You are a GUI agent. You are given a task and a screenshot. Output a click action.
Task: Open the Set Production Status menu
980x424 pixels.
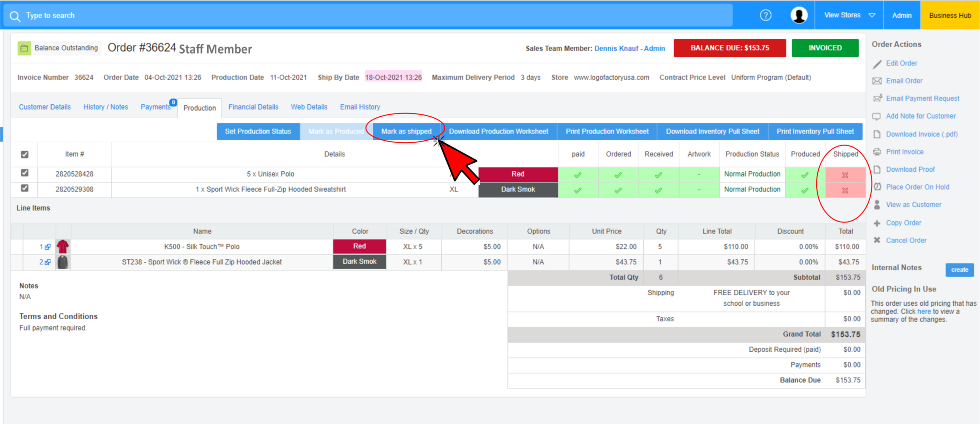click(x=258, y=132)
